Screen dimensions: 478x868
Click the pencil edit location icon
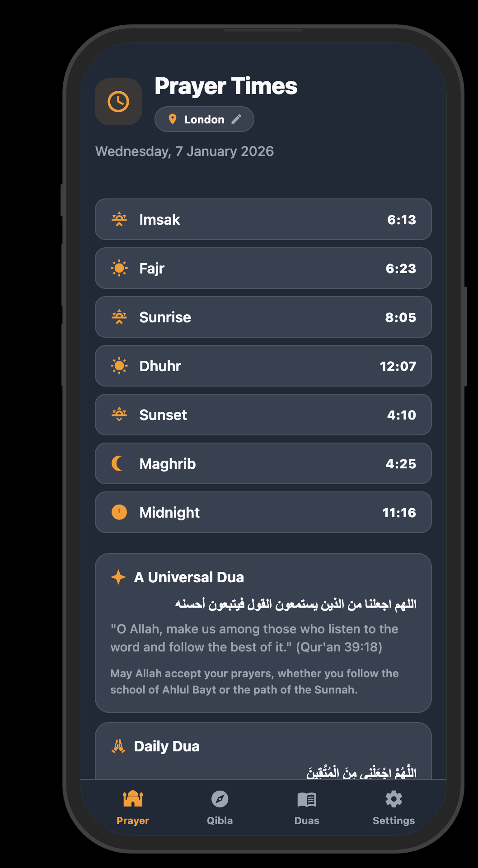click(x=236, y=119)
